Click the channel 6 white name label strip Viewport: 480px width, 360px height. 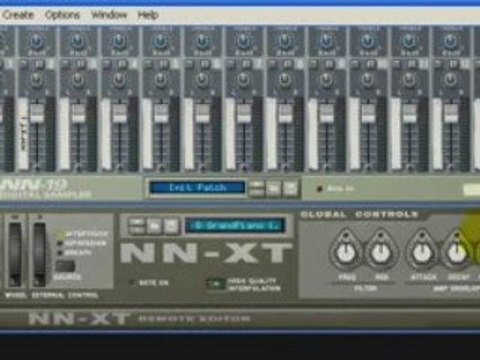[188, 134]
